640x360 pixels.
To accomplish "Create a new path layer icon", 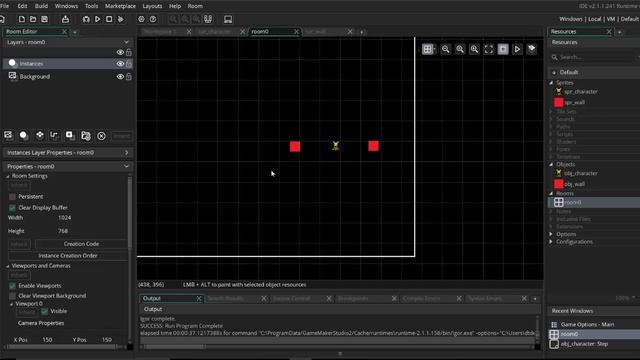I will pyautogui.click(x=54, y=135).
